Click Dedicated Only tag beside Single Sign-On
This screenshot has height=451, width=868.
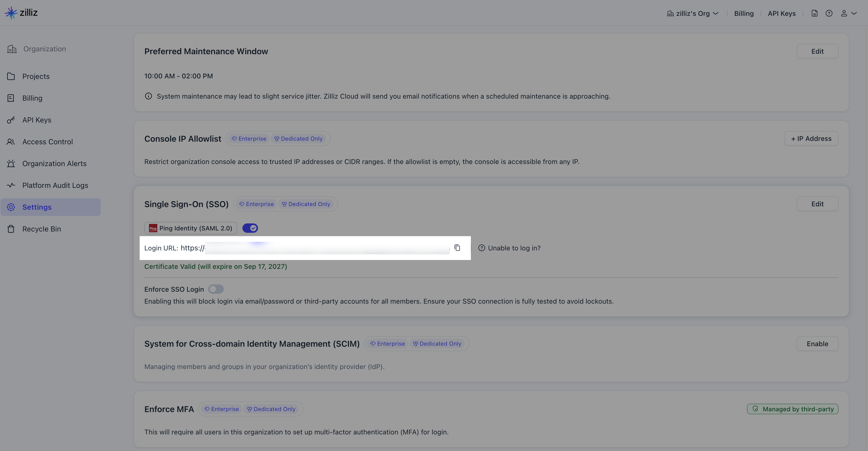[306, 204]
